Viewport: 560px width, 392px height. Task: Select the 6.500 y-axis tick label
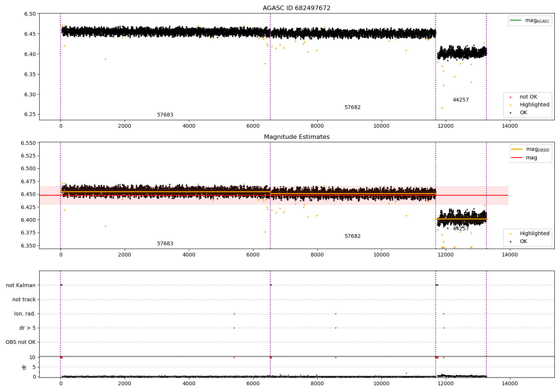(x=28, y=169)
